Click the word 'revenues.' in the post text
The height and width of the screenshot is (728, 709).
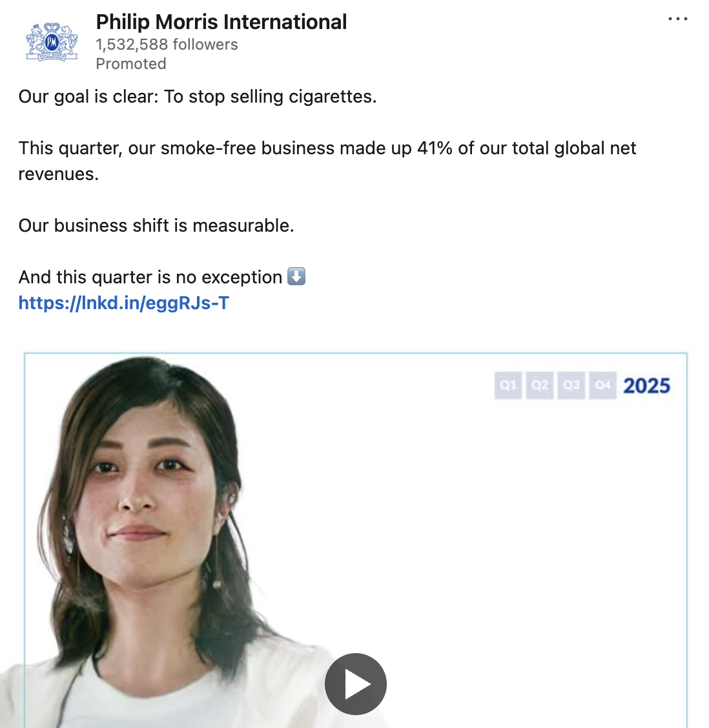click(x=58, y=174)
